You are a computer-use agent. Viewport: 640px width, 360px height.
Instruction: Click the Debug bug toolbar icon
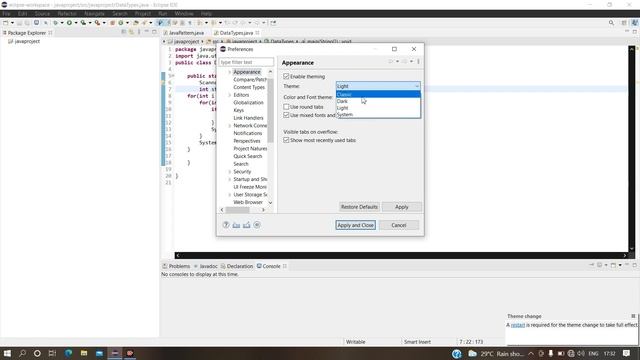click(x=56, y=23)
